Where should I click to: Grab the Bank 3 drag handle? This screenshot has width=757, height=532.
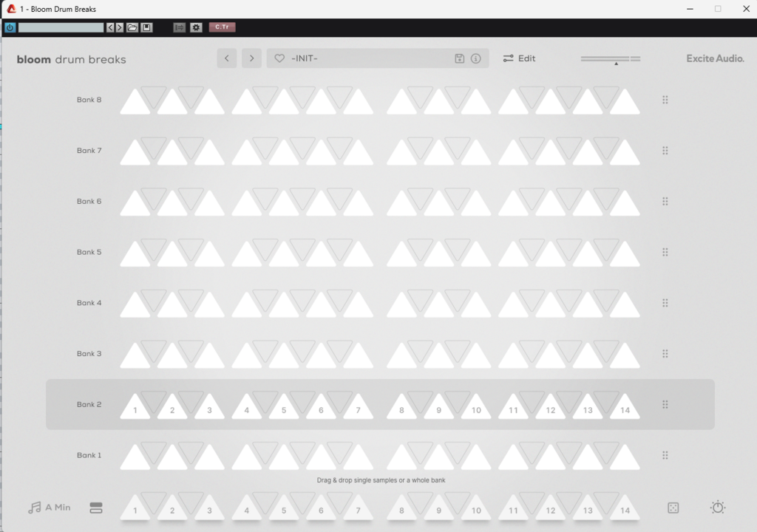[665, 354]
